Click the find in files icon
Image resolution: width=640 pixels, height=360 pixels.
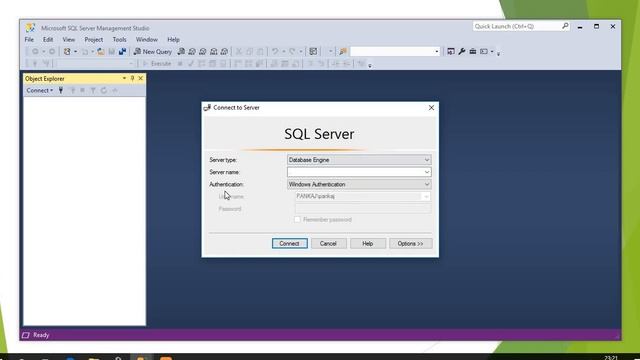[343, 51]
